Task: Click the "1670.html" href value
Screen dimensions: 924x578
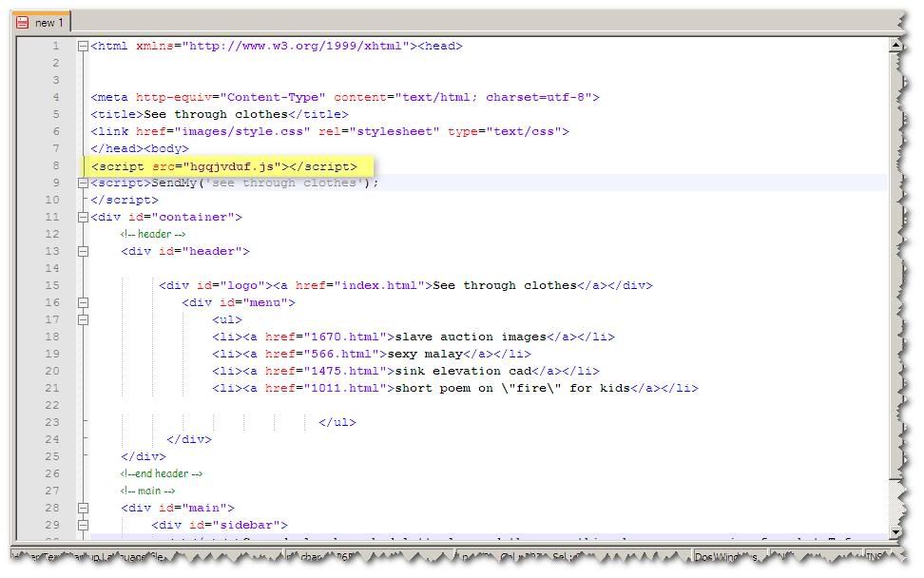Action: pos(345,337)
